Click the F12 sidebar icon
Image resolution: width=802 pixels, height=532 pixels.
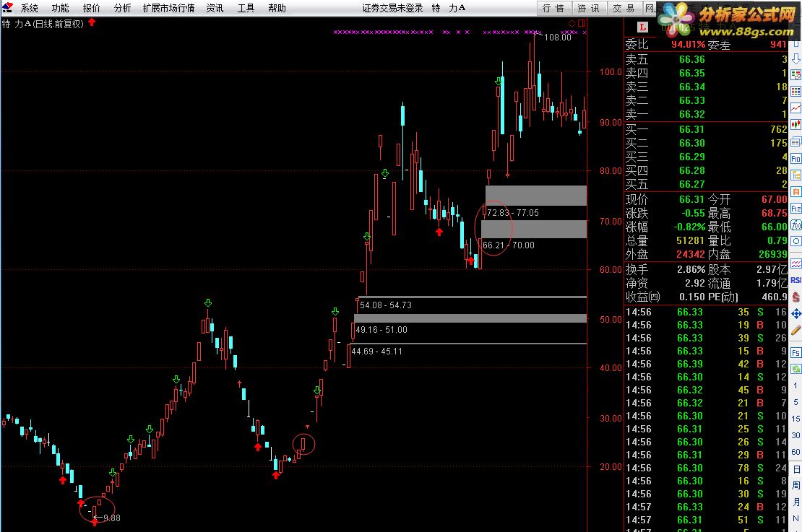click(x=796, y=209)
